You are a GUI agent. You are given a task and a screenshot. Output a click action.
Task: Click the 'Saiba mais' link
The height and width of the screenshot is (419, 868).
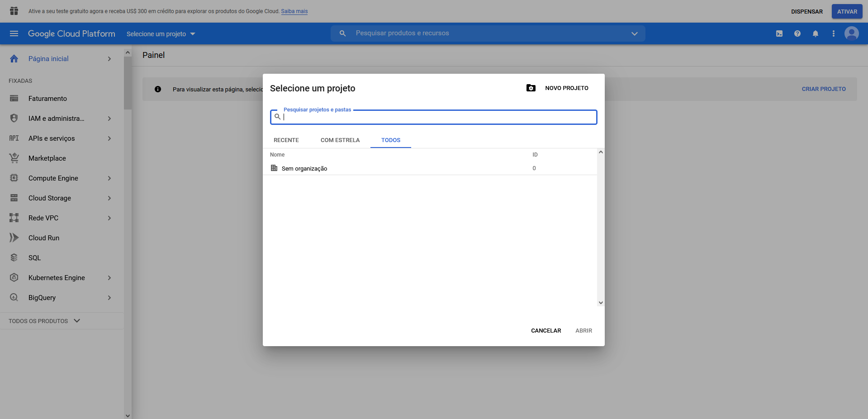(x=294, y=11)
